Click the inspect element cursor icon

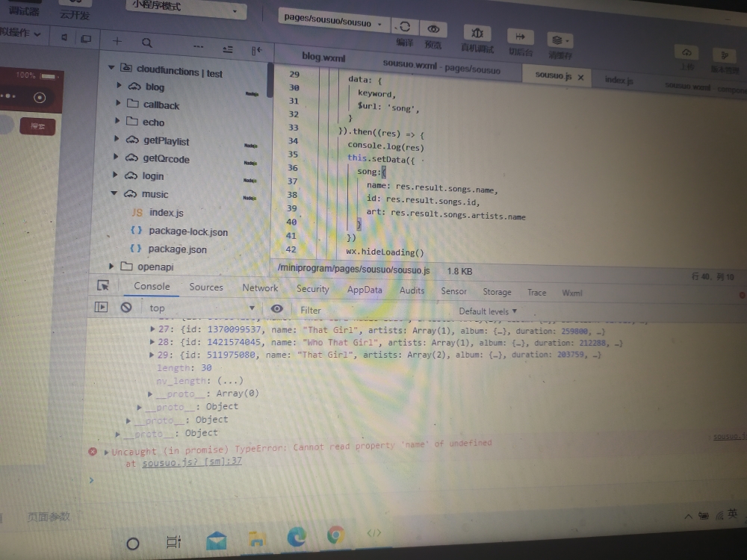click(x=103, y=285)
